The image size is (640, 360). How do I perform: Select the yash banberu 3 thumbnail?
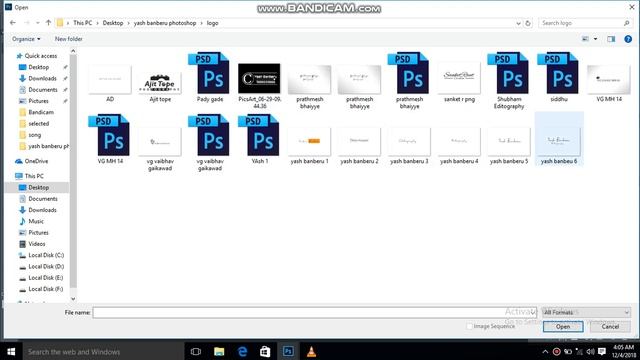tap(409, 142)
